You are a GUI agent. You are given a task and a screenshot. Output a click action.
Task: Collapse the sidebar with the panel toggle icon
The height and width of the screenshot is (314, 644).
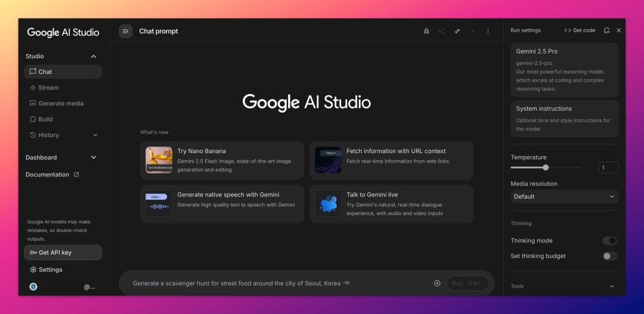(126, 31)
